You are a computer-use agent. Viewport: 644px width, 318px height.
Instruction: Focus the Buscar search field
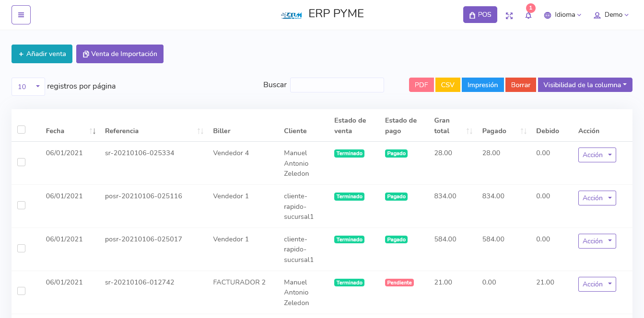pos(337,85)
